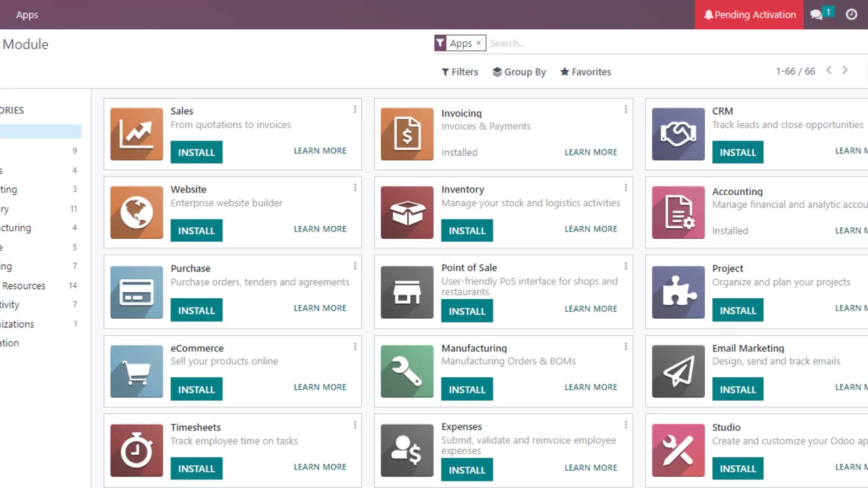Image resolution: width=868 pixels, height=488 pixels.
Task: Click the Studio tools icon
Action: click(x=678, y=451)
